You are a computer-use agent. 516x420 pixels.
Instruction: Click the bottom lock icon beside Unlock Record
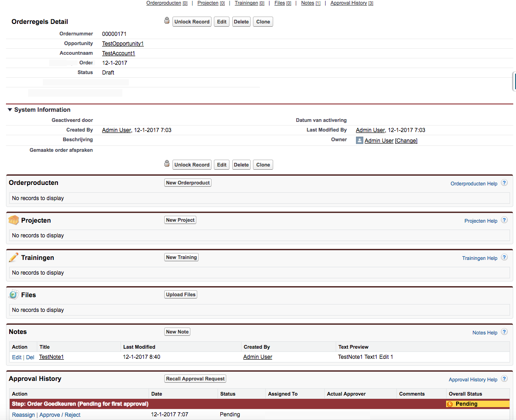tap(167, 164)
